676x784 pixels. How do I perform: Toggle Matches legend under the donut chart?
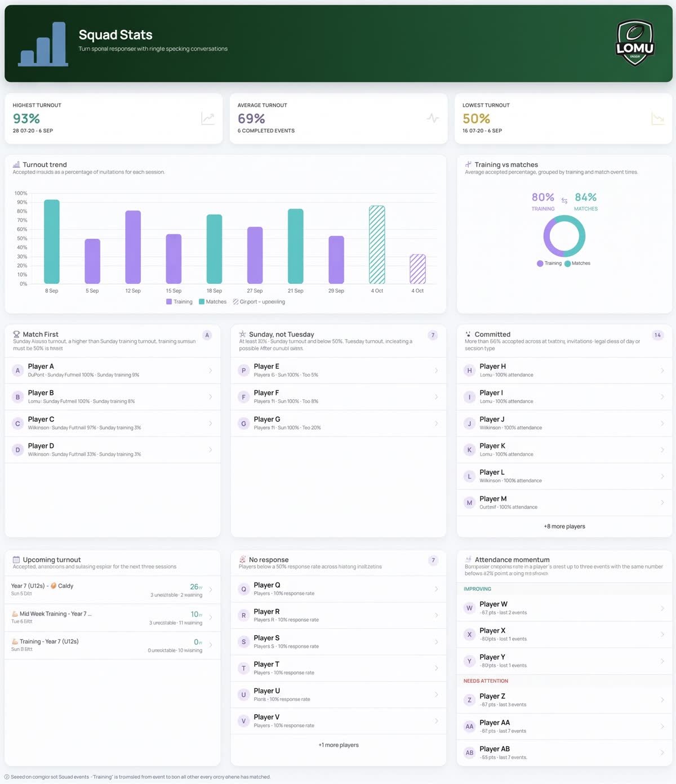[x=577, y=264]
